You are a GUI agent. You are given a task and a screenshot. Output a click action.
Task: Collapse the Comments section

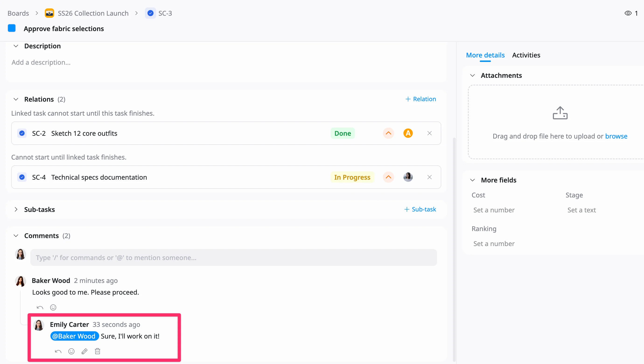coord(16,236)
